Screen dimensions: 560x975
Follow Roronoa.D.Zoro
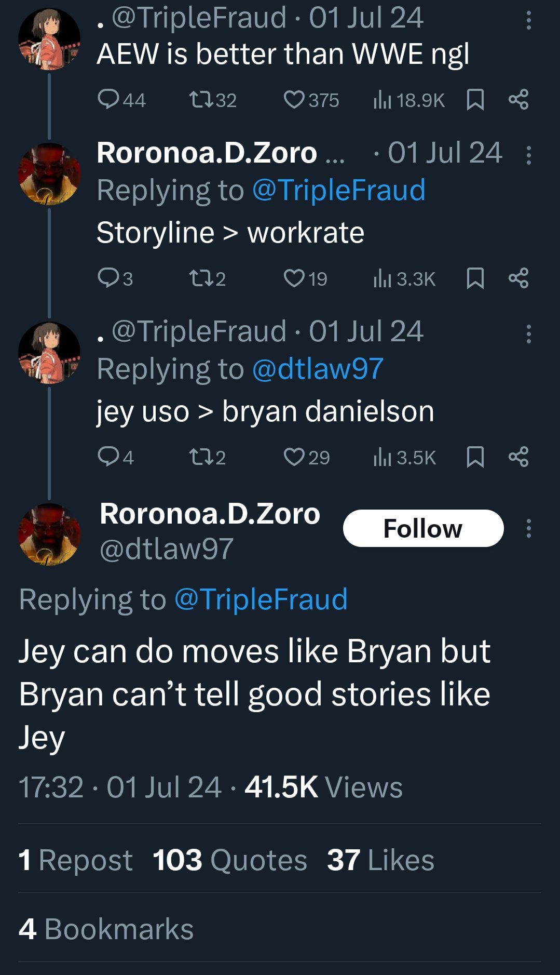point(423,528)
